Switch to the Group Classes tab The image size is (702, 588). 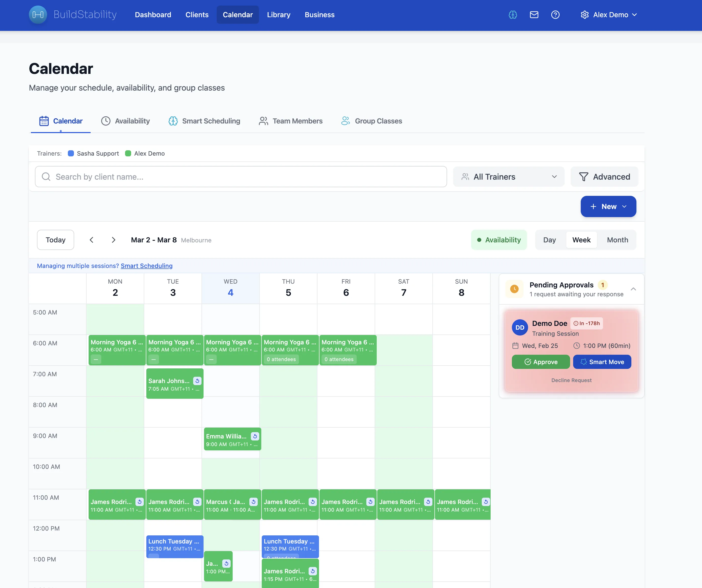click(x=371, y=121)
